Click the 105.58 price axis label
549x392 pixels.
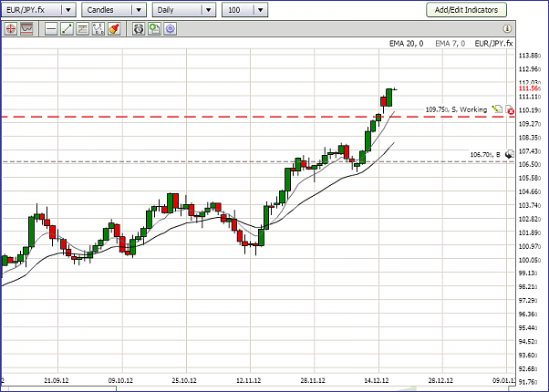[529, 178]
